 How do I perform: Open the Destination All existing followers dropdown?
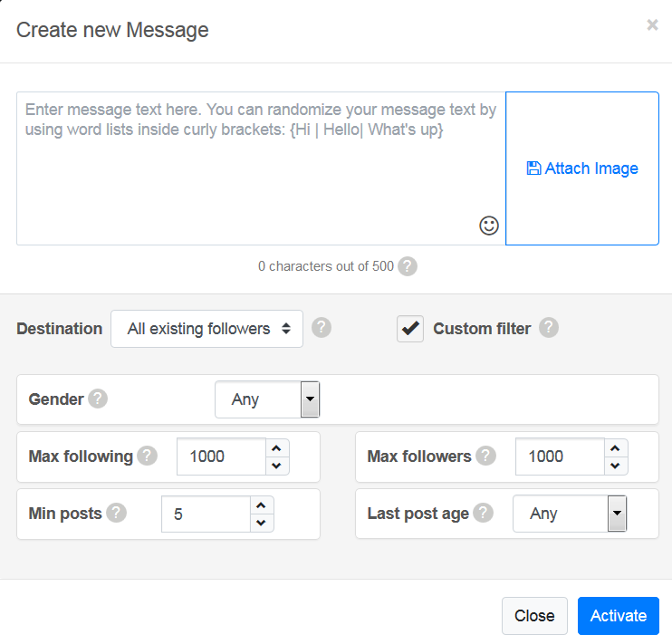coord(207,329)
